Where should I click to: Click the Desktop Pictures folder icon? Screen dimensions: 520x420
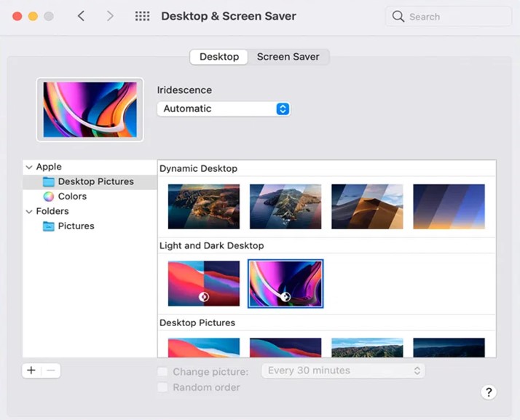[48, 182]
